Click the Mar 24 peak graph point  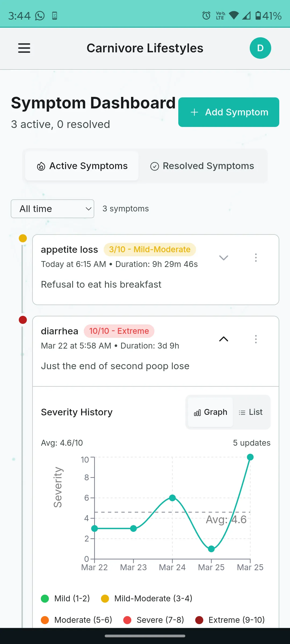coord(172,498)
